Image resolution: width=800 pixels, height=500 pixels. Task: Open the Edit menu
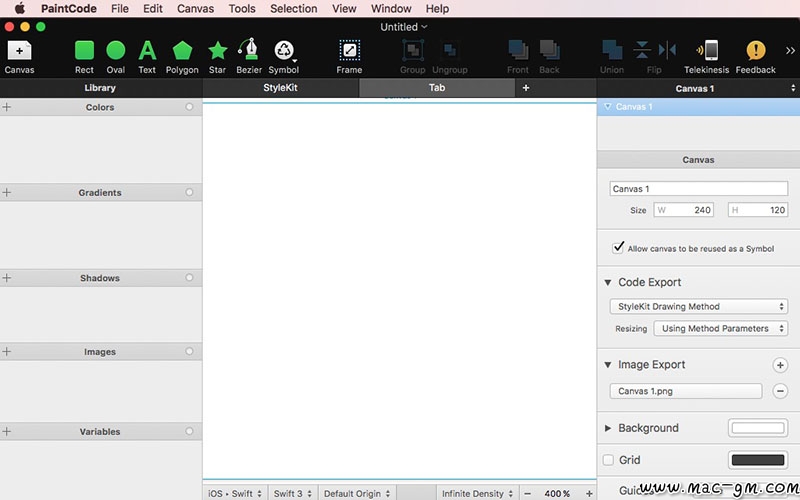[x=153, y=9]
